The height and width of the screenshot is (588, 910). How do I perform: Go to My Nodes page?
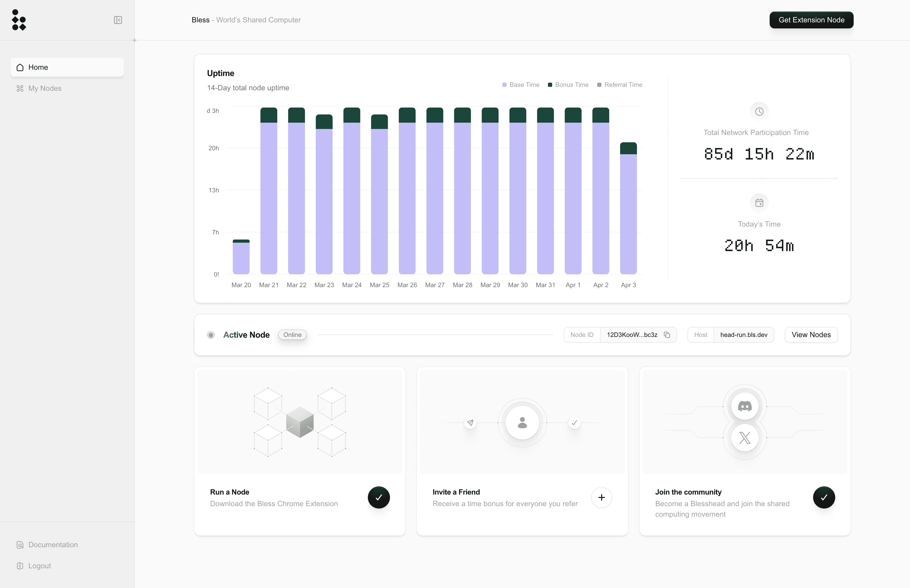45,88
